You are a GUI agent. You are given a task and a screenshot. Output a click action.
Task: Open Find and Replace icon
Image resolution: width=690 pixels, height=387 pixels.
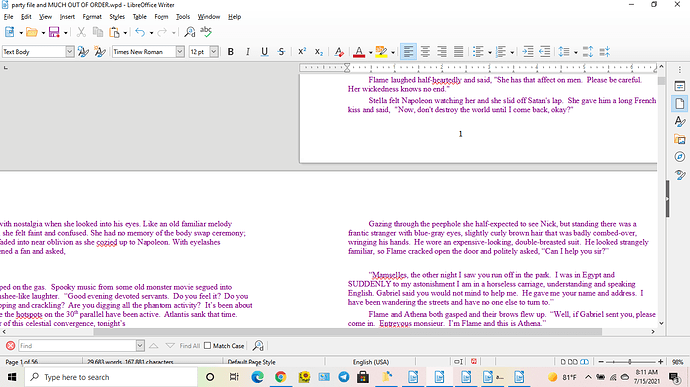coord(190,32)
